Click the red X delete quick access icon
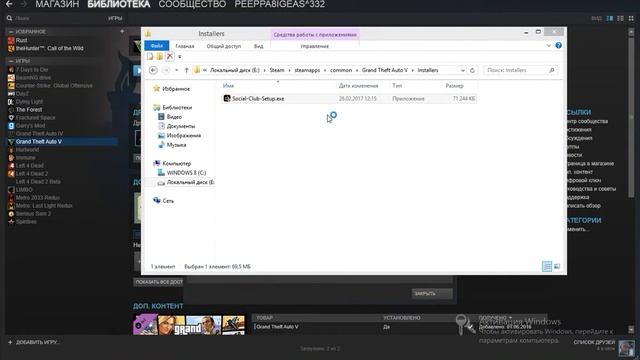The width and height of the screenshot is (640, 360). [x=170, y=56]
